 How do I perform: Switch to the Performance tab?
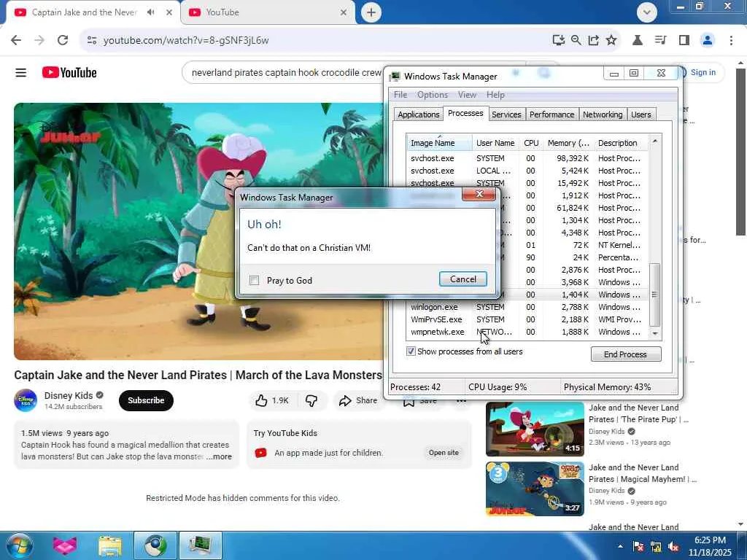pos(551,114)
